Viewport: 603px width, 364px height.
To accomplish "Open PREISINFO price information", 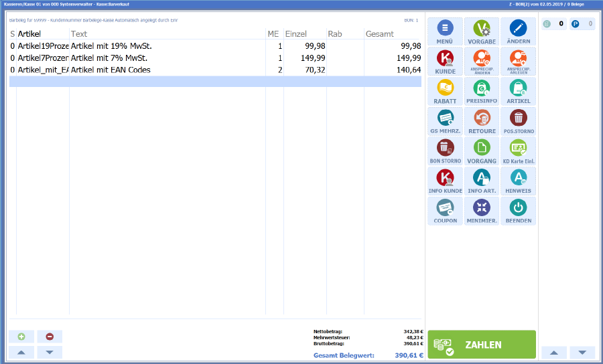I will point(482,91).
